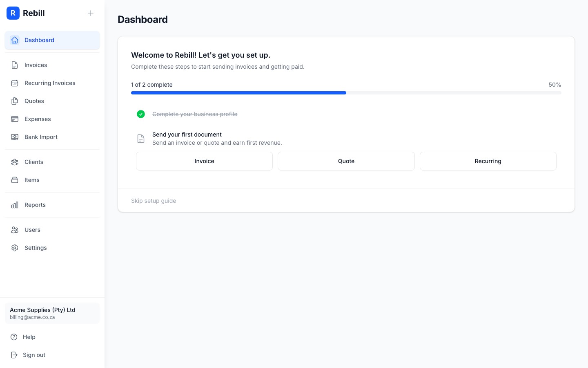This screenshot has height=368, width=588.
Task: Select Expenses in the sidebar
Action: point(52,119)
